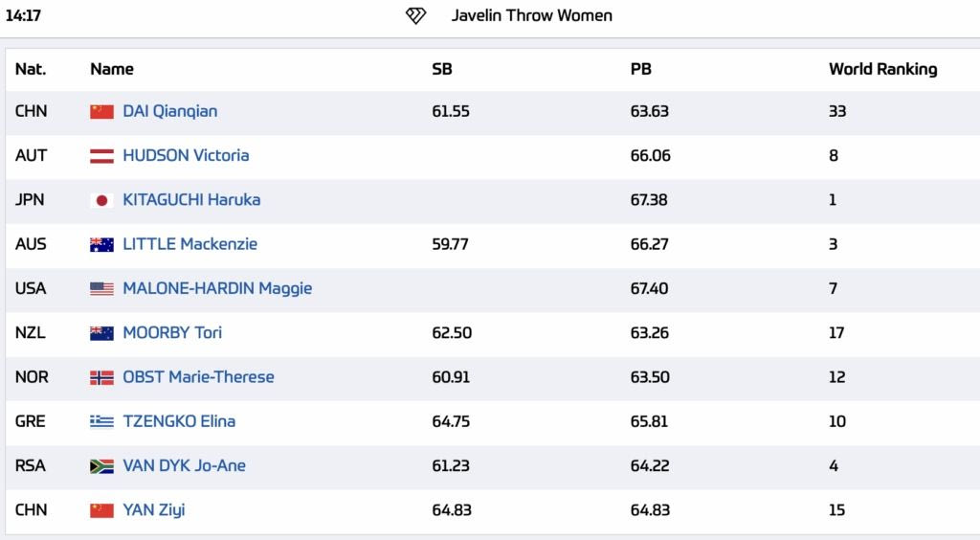Click the South Africa flag icon
Viewport: 980px width, 540px height.
point(101,466)
